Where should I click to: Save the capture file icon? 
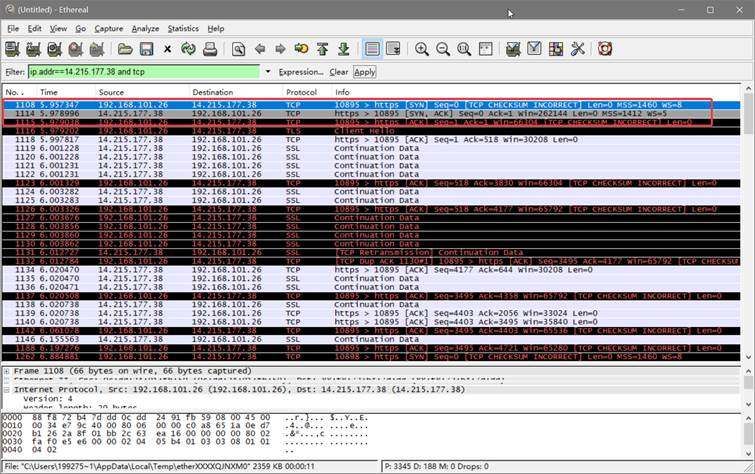[x=146, y=49]
